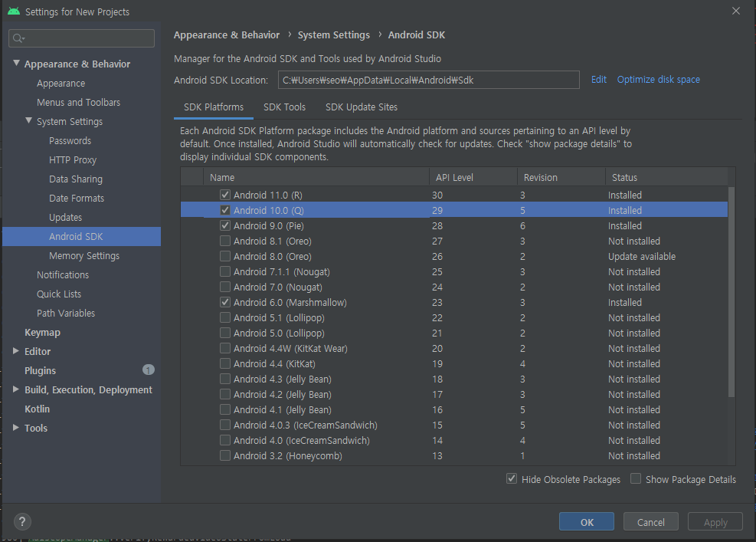Click the Apply button
The height and width of the screenshot is (542, 756).
point(715,522)
